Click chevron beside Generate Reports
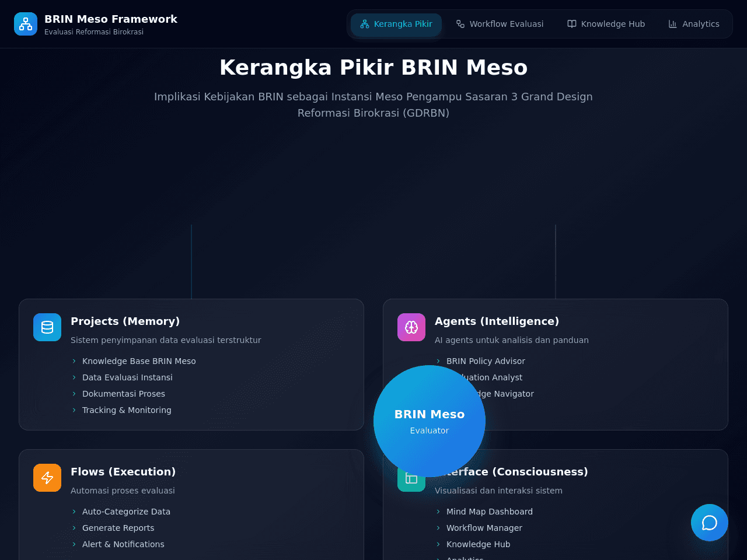The height and width of the screenshot is (560, 747). [74, 528]
